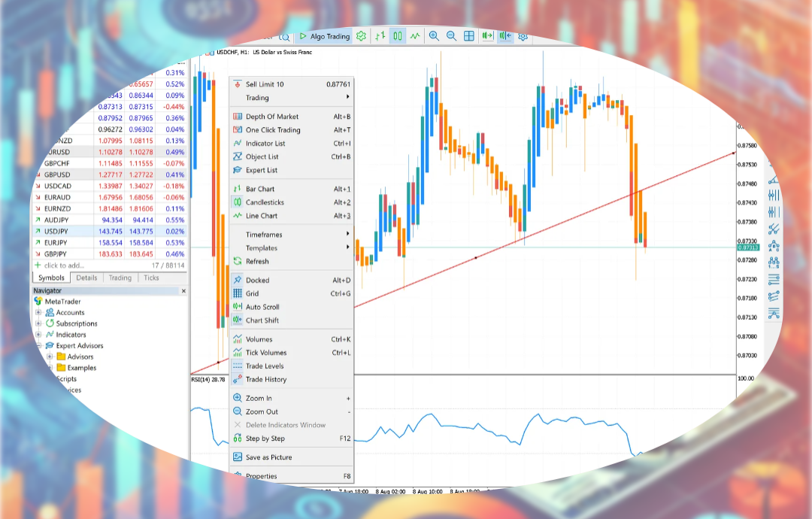The image size is (812, 519).
Task: Select the USDJPY row in Market Watch
Action: 109,232
